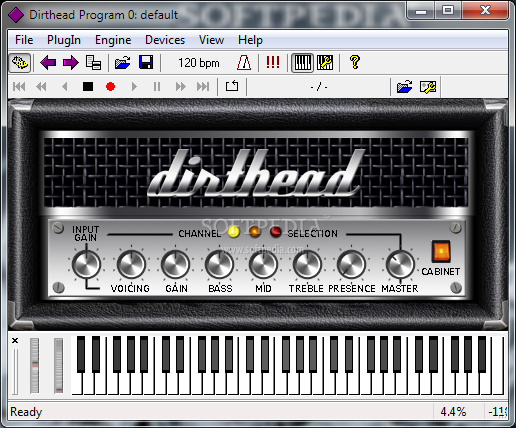The image size is (516, 428).
Task: Click the play transport button
Action: (x=134, y=87)
